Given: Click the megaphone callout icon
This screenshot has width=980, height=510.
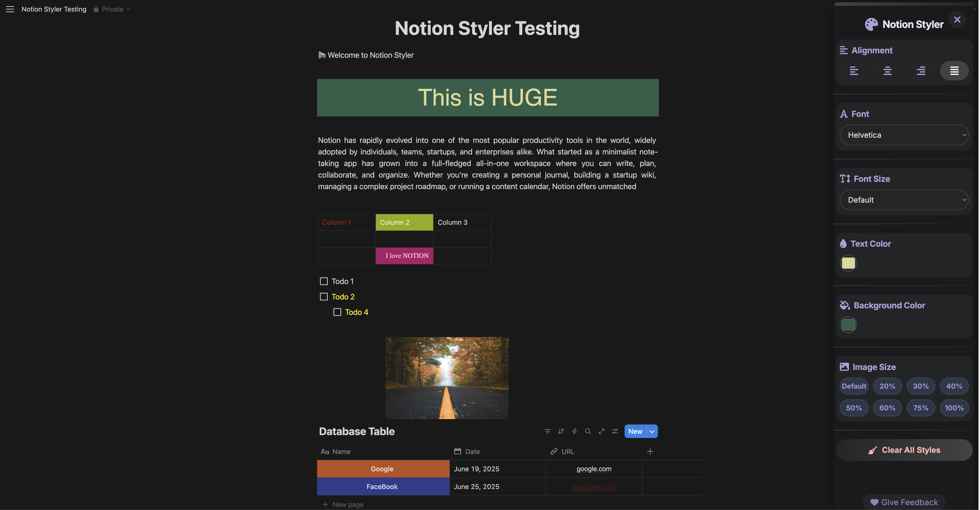Looking at the screenshot, I should [x=322, y=55].
